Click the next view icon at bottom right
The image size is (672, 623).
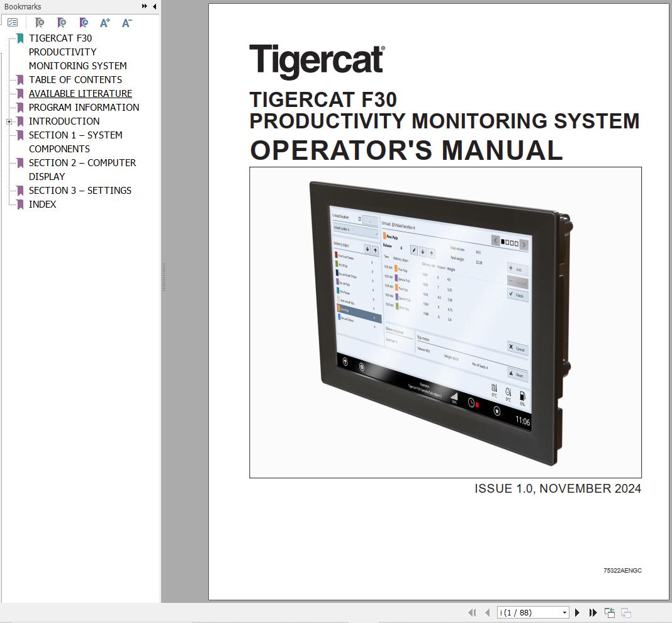[x=626, y=611]
